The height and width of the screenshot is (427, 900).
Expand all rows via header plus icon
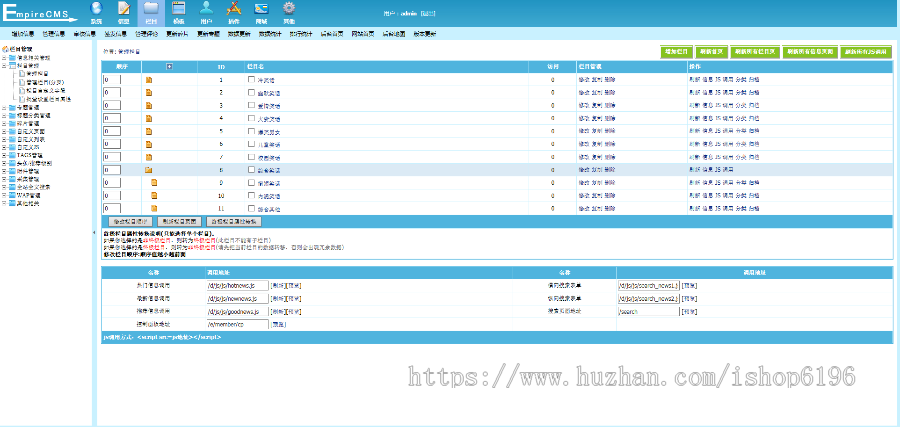click(x=169, y=67)
